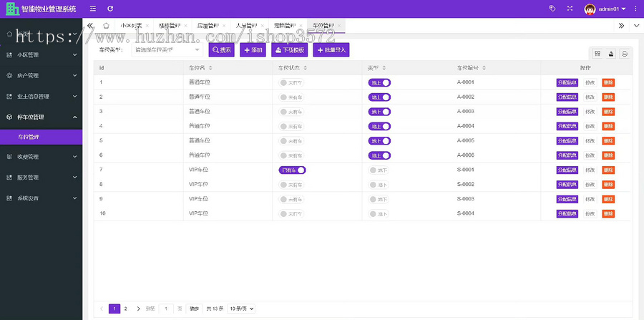Switch to 小区列表 tab

131,26
